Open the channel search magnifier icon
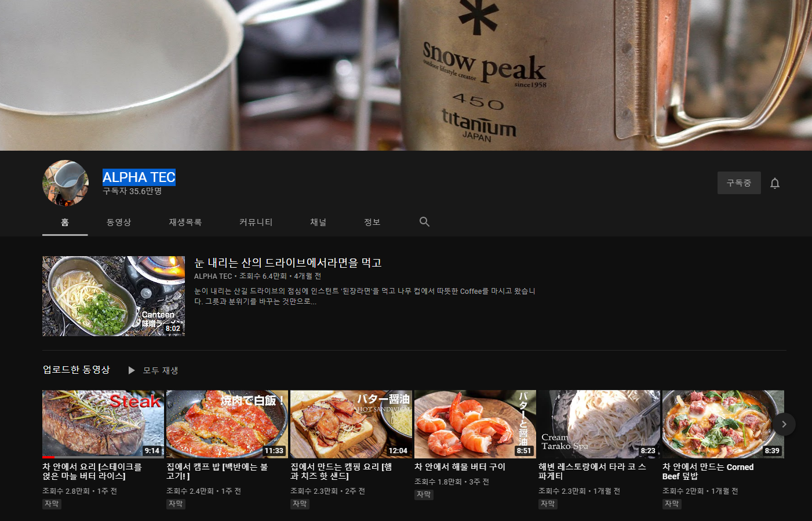The image size is (812, 521). [x=424, y=222]
